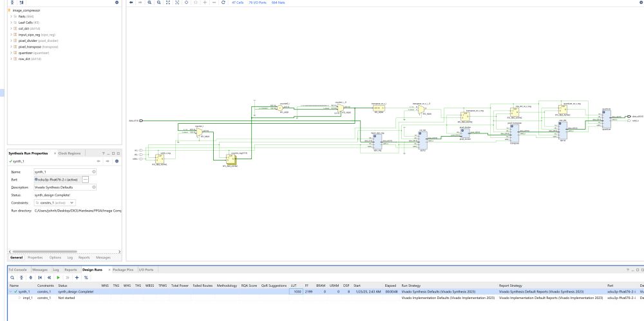Reset to previous step in Design Runs
The width and height of the screenshot is (644, 321).
pyautogui.click(x=40, y=277)
